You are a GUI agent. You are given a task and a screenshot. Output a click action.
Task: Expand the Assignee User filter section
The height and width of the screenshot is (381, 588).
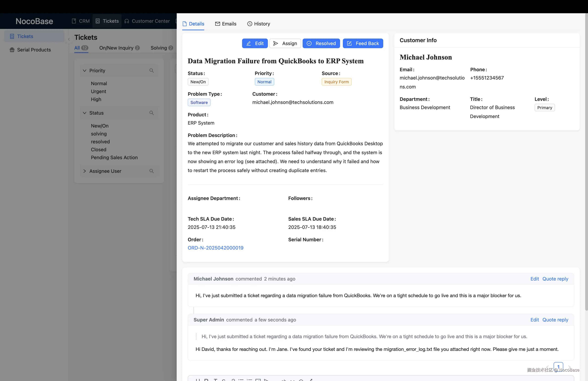point(85,171)
